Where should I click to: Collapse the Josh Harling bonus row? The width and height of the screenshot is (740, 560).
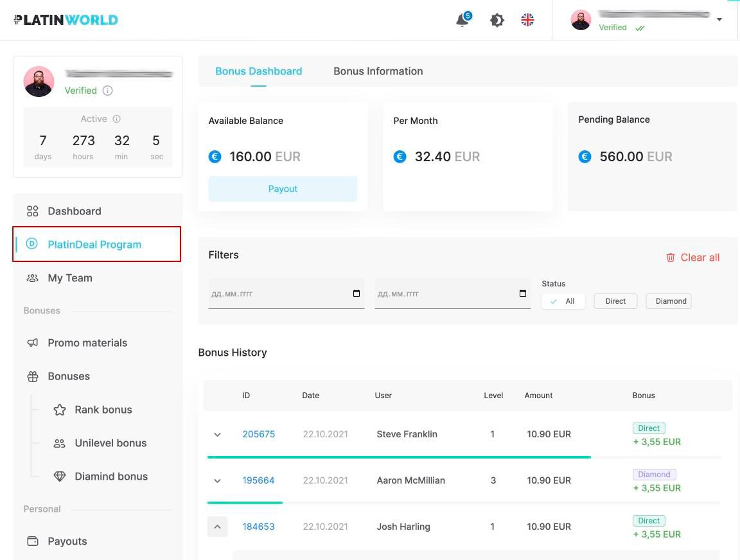point(217,527)
